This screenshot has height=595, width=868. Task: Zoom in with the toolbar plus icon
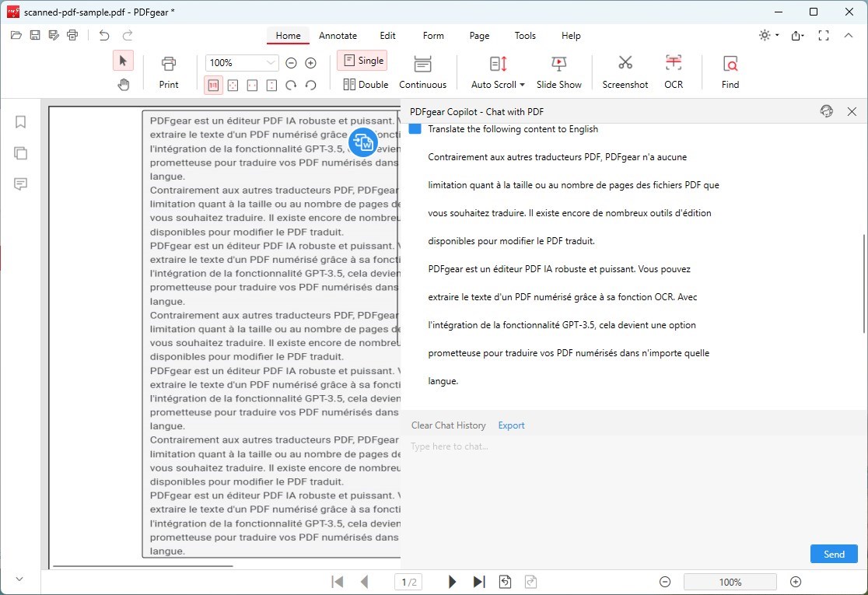coord(310,63)
